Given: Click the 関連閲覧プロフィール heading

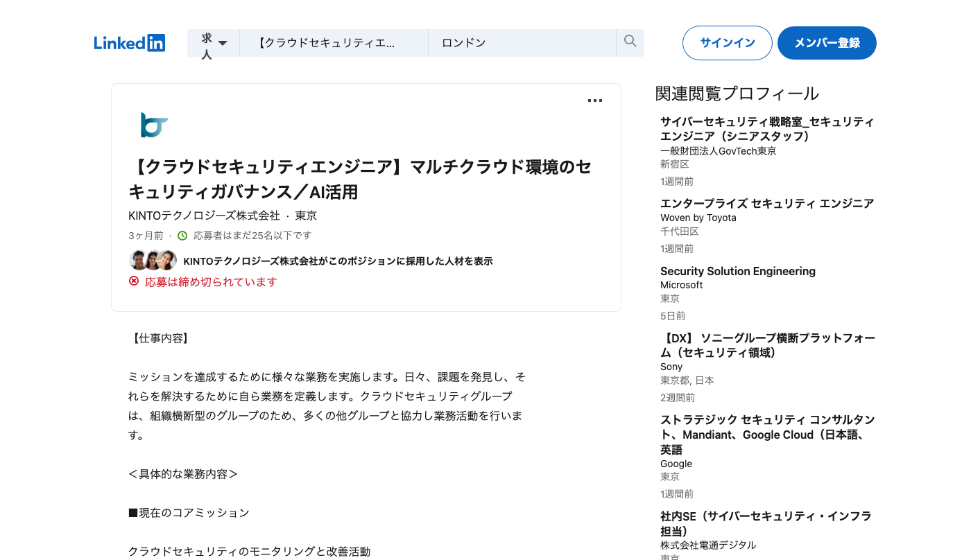Looking at the screenshot, I should coord(737,94).
